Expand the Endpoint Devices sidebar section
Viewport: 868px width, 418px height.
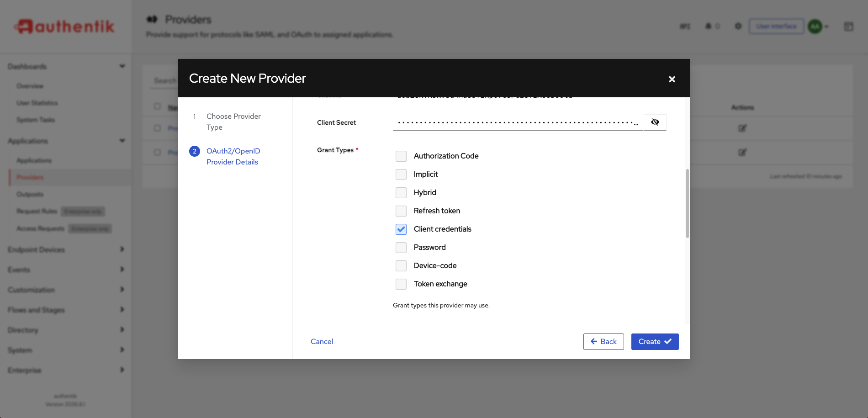point(66,249)
